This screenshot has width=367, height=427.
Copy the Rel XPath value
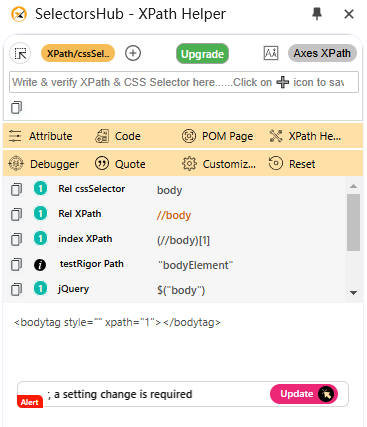pyautogui.click(x=16, y=214)
